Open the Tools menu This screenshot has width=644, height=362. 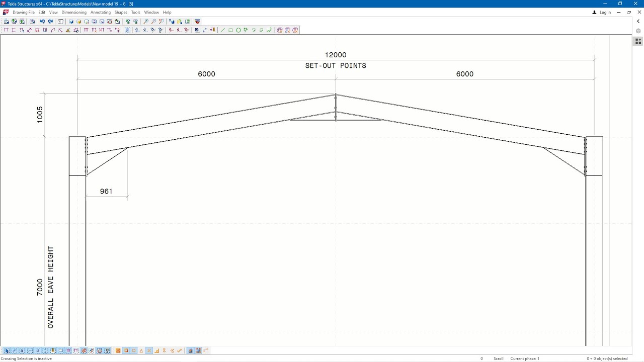tap(136, 12)
